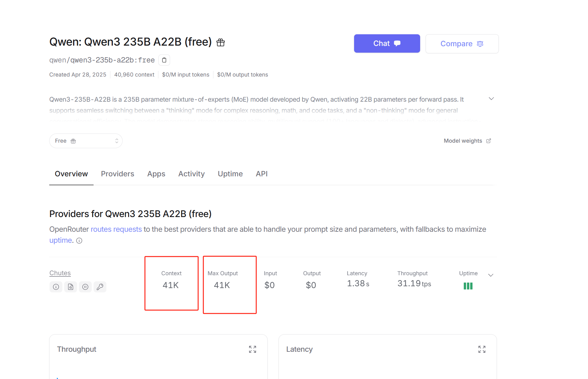The height and width of the screenshot is (379, 588).
Task: Go to the Uptime tab
Action: coord(230,174)
